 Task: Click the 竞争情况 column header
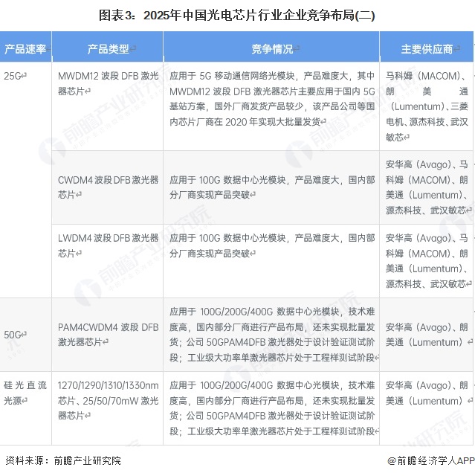click(x=271, y=49)
